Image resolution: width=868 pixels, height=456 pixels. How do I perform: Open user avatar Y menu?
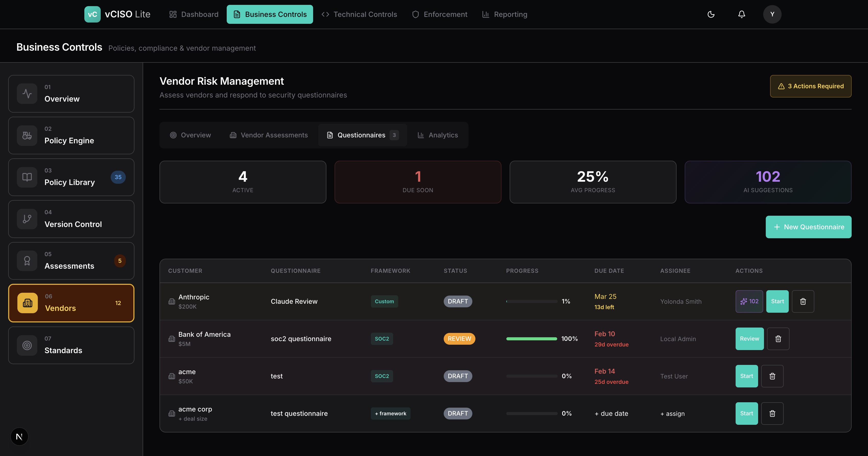point(772,14)
